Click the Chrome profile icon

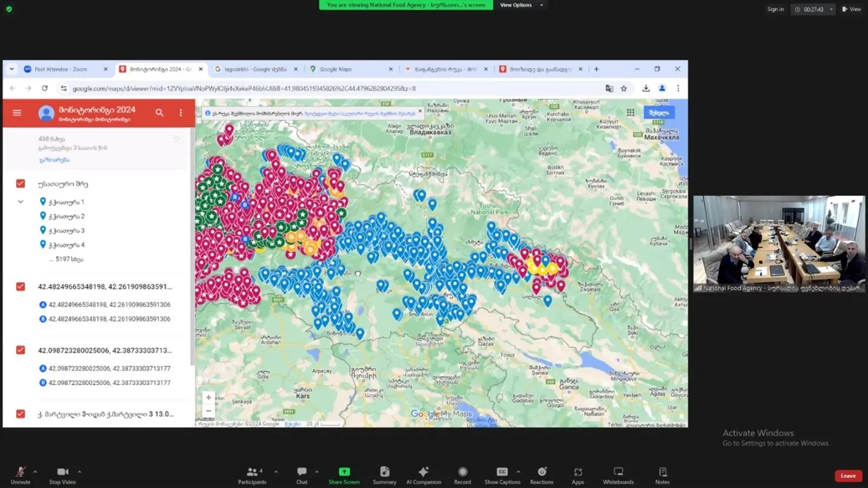(662, 88)
